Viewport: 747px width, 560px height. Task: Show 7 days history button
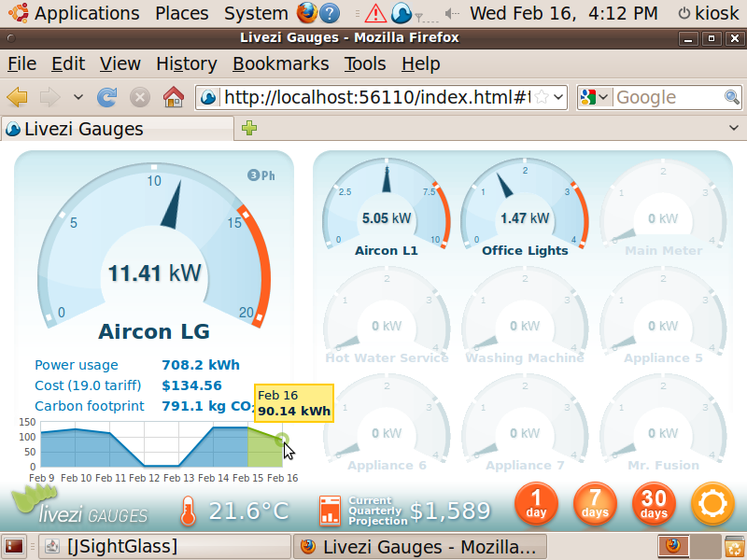tap(595, 504)
